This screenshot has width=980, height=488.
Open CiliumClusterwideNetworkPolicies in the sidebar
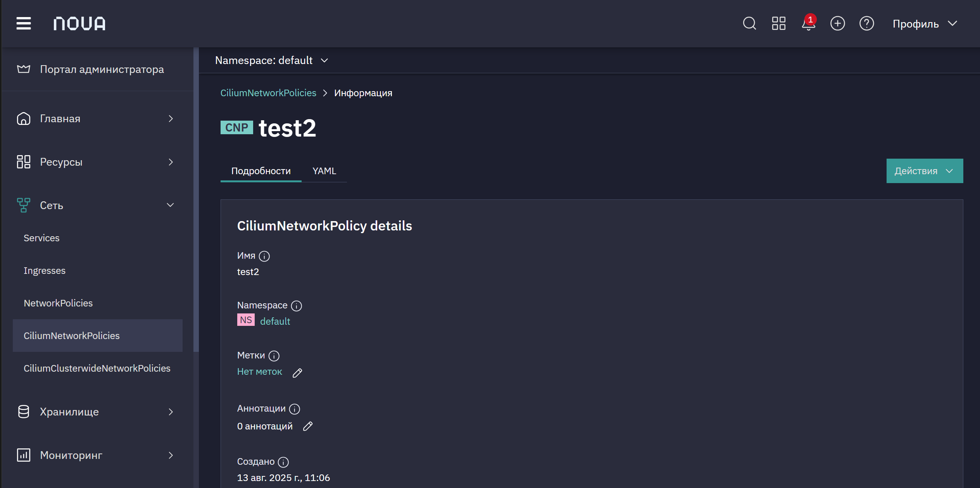pos(97,368)
